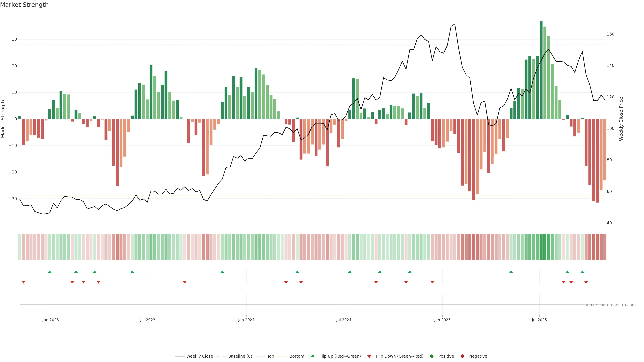
Task: Click the Market Strength y-axis title
Action: click(3, 119)
